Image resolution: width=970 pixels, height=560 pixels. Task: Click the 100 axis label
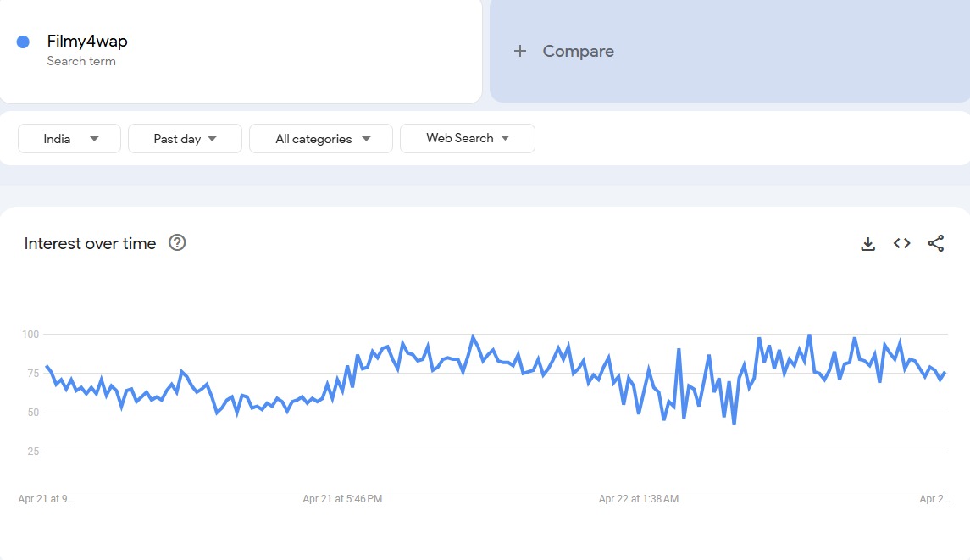tap(30, 334)
